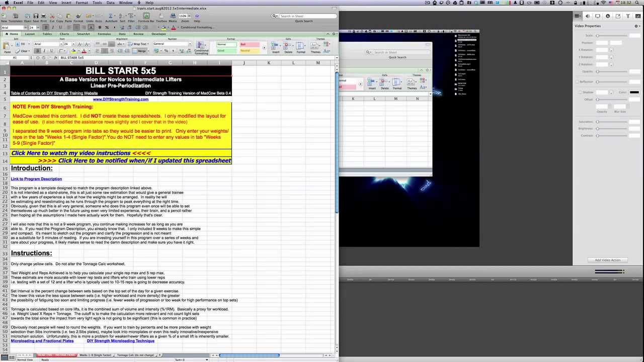Viewport: 644px width, 362px height.
Task: Open the Developer ribbon tab
Action: click(158, 34)
